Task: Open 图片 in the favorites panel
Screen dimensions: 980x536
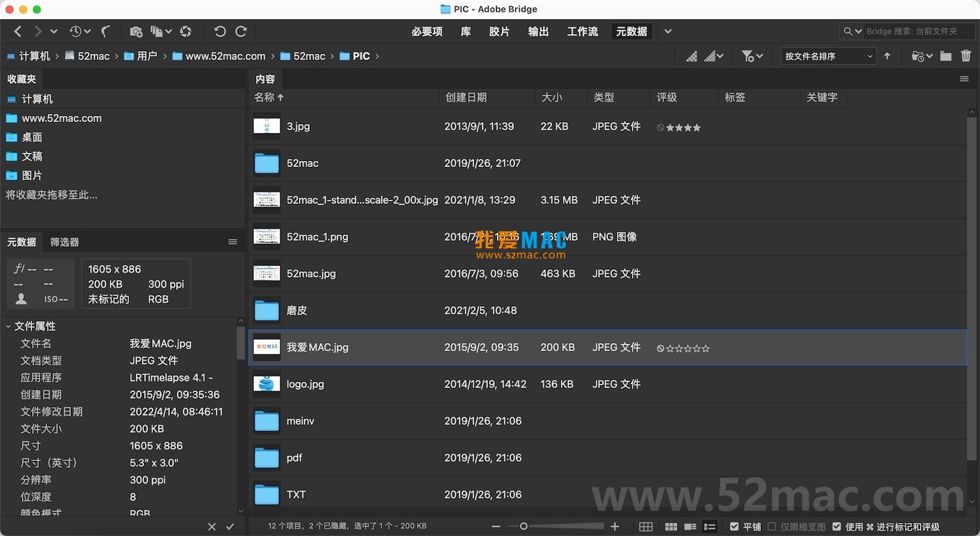Action: pos(32,175)
